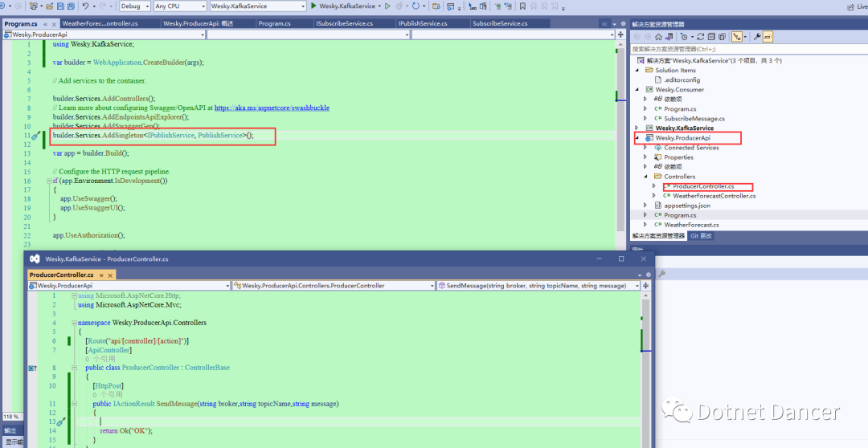Switch to the Git changes tab
This screenshot has width=868, height=448.
coord(701,235)
